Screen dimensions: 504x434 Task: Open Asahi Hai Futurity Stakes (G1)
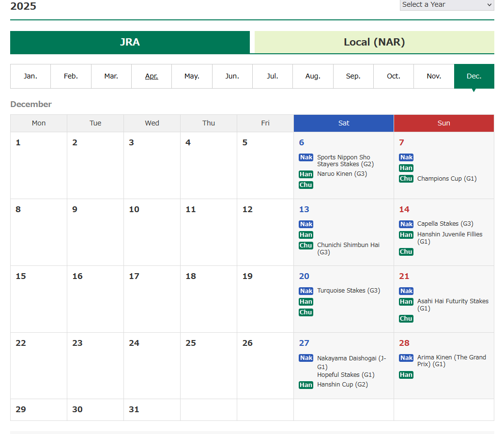coord(453,305)
